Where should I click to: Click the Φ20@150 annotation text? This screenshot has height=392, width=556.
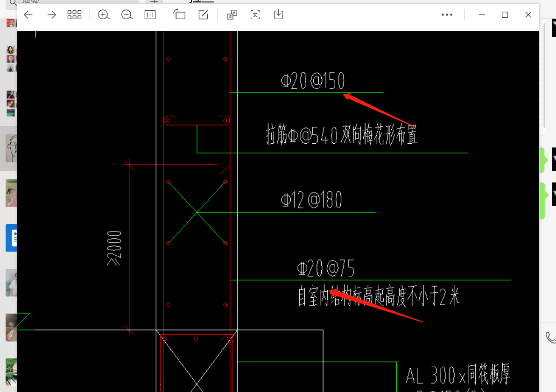click(x=312, y=80)
